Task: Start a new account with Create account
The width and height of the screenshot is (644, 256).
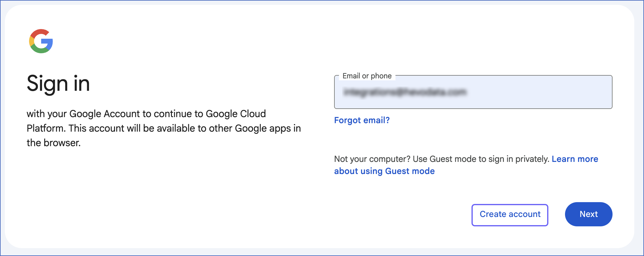Action: 510,214
